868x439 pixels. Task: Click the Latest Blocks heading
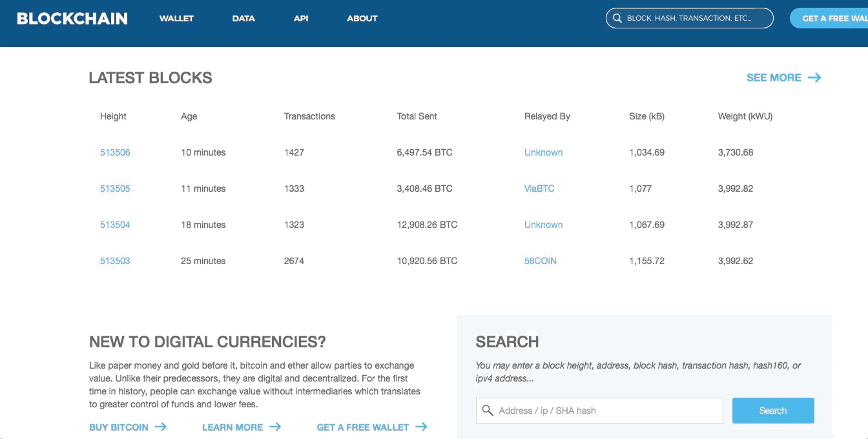pos(150,78)
